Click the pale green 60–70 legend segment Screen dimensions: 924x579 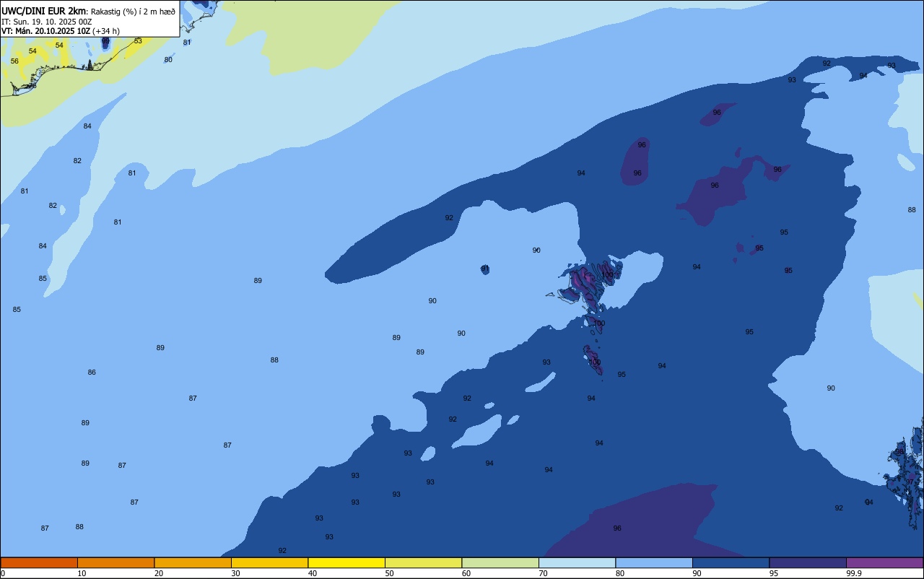(x=500, y=562)
